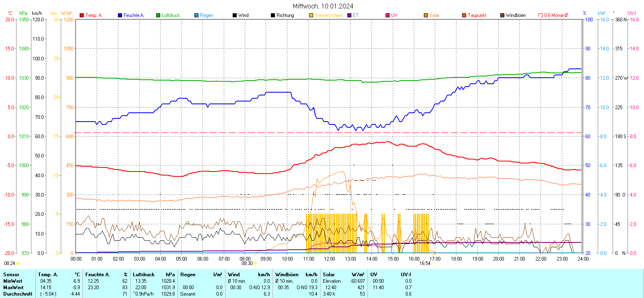Click the purple ET legend square

tap(349, 15)
